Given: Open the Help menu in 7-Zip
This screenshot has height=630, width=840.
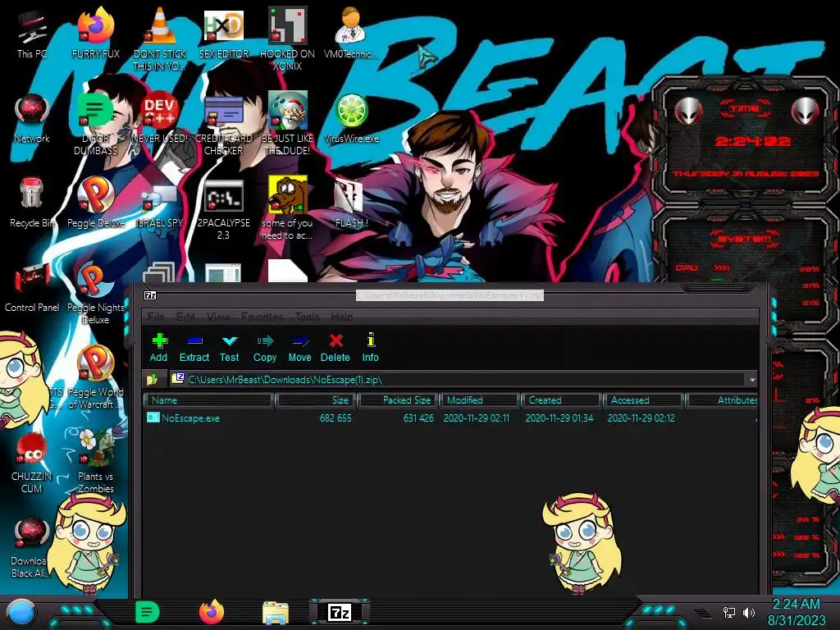Looking at the screenshot, I should [x=342, y=317].
